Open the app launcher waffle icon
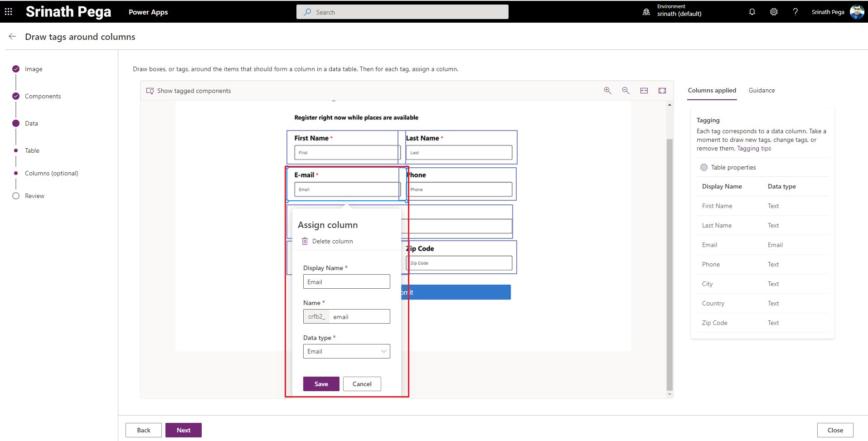Viewport: 868px width, 441px height. click(x=9, y=12)
